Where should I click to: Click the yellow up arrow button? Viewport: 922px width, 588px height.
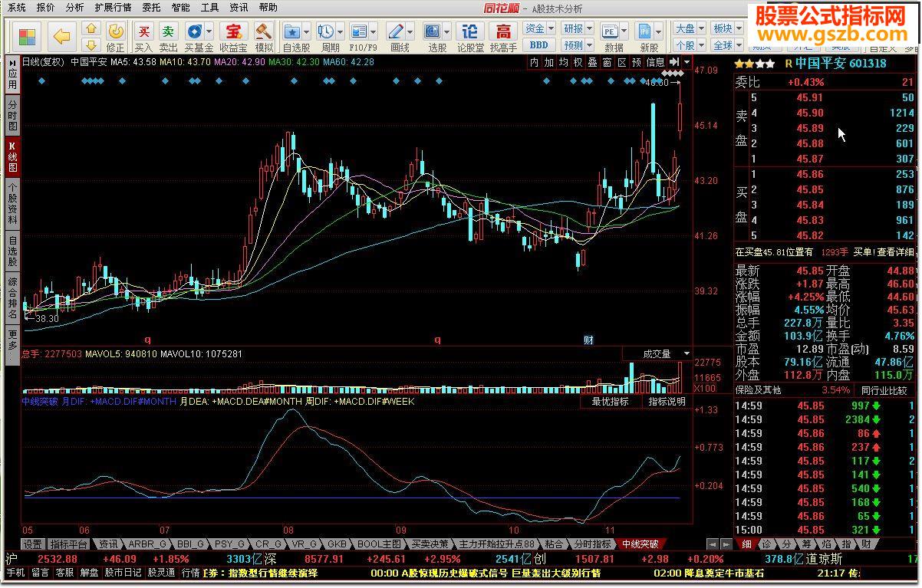coord(91,28)
